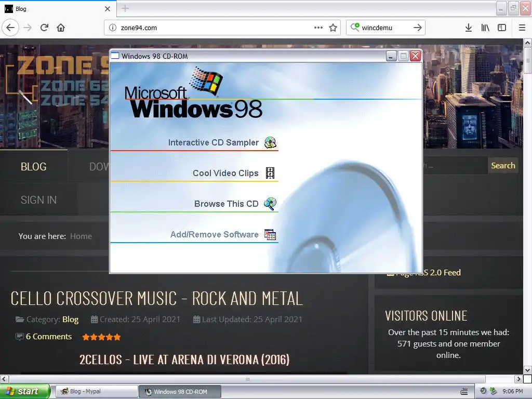Screen dimensions: 532x399
Task: Open the Blog category link
Action: [70, 320]
